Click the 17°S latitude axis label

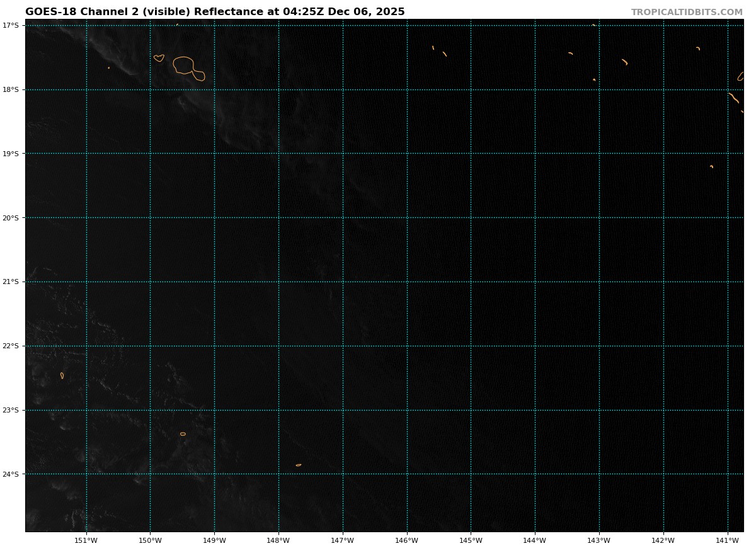(x=11, y=25)
